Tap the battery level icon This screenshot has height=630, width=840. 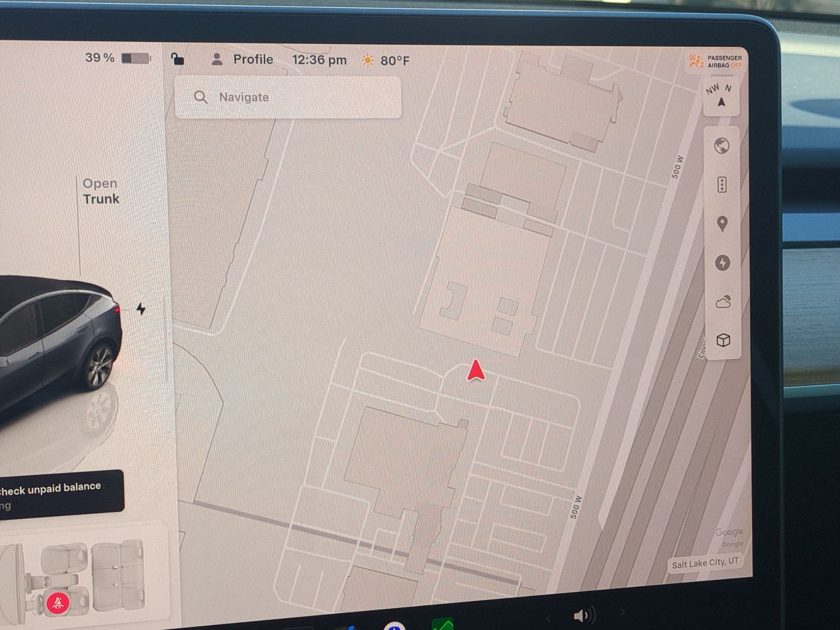point(136,58)
